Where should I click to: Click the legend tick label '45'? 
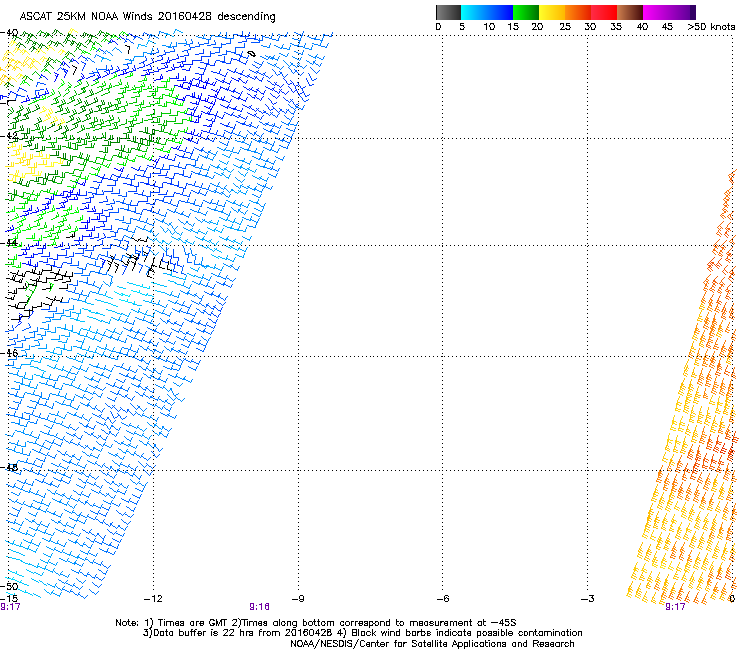667,27
